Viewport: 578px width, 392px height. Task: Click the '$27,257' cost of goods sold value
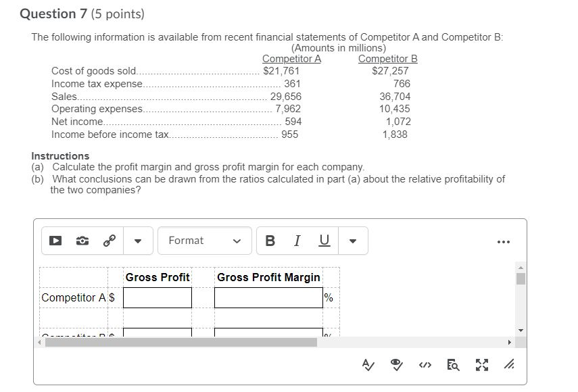(x=390, y=71)
